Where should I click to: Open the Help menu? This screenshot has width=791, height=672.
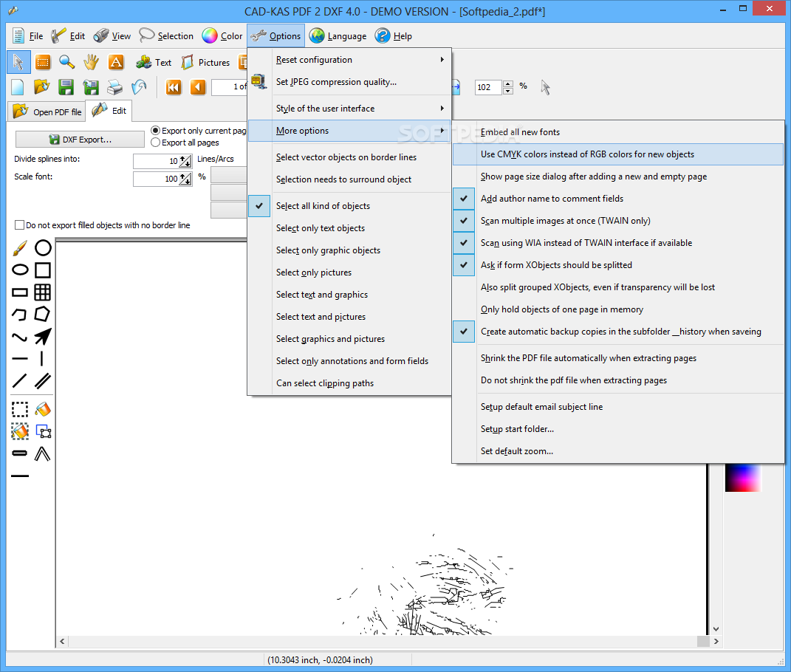[x=394, y=36]
